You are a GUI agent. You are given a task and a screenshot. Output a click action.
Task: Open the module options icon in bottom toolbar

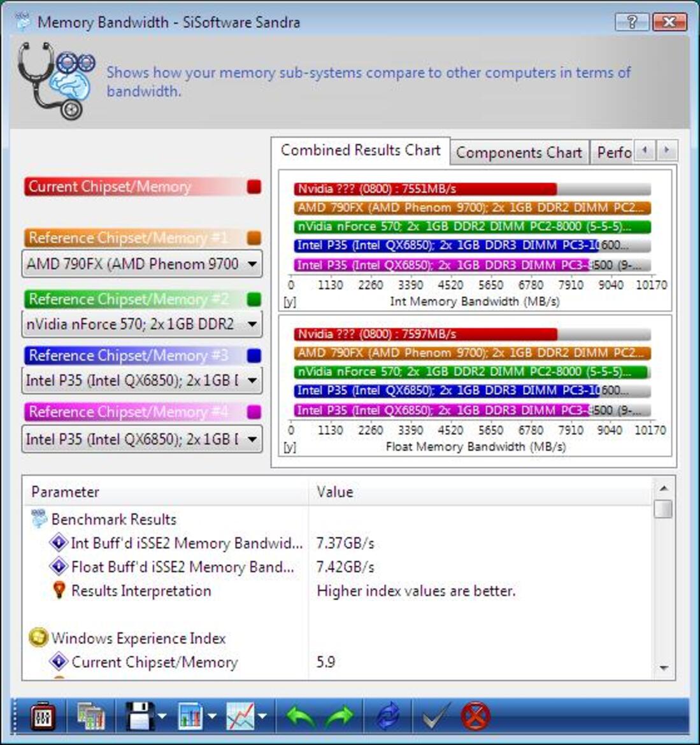coord(42,716)
